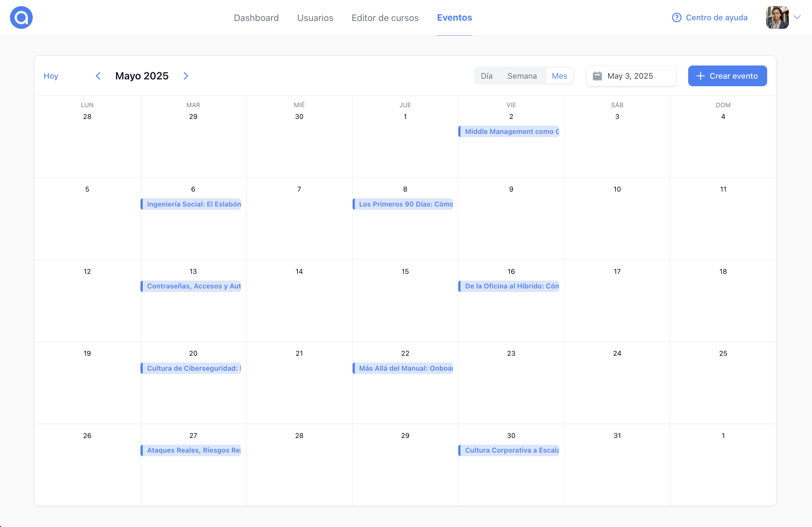Click the Crear evento button

tap(727, 76)
